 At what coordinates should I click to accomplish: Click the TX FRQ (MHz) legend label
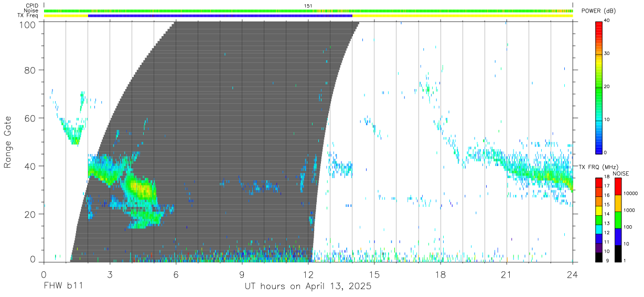point(599,167)
